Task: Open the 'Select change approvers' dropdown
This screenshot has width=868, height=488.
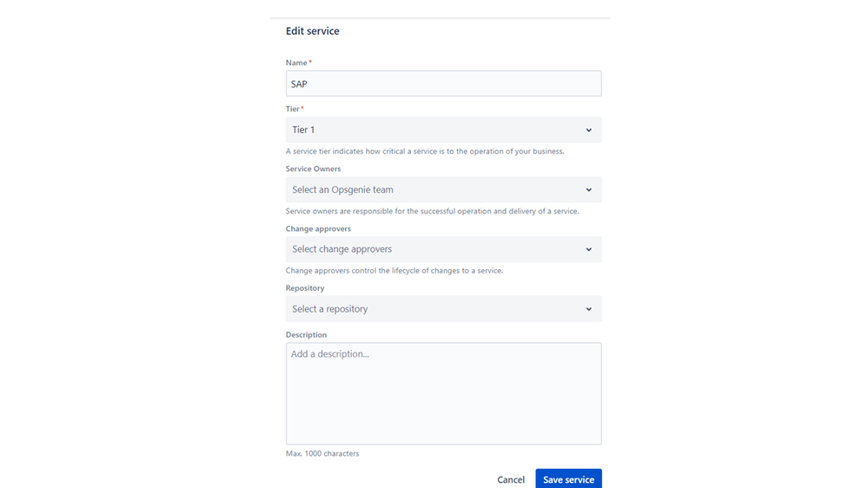Action: point(443,249)
